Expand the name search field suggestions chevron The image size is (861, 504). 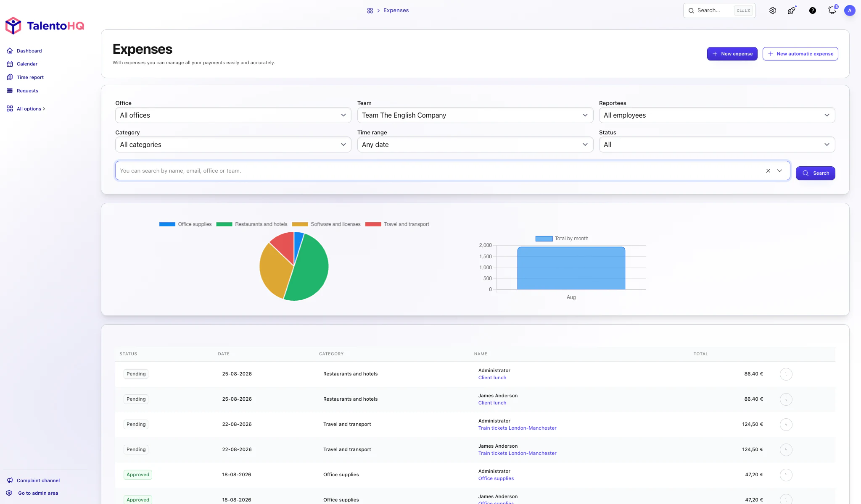click(x=779, y=171)
